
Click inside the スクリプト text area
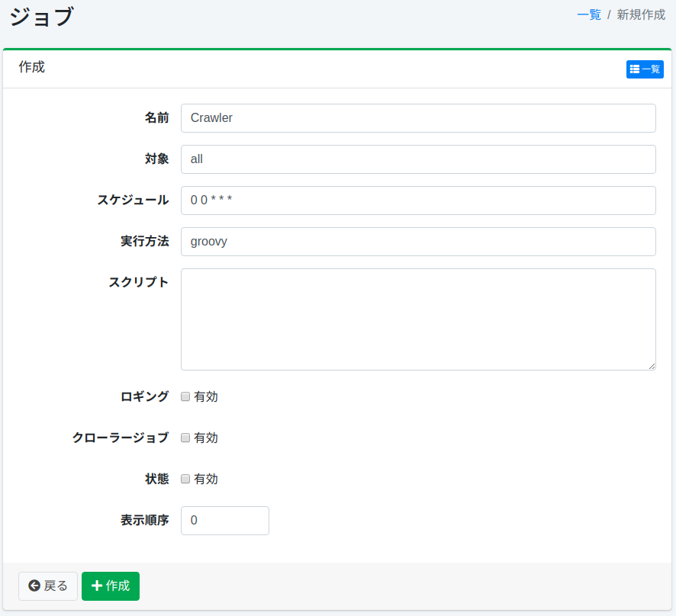tap(418, 319)
